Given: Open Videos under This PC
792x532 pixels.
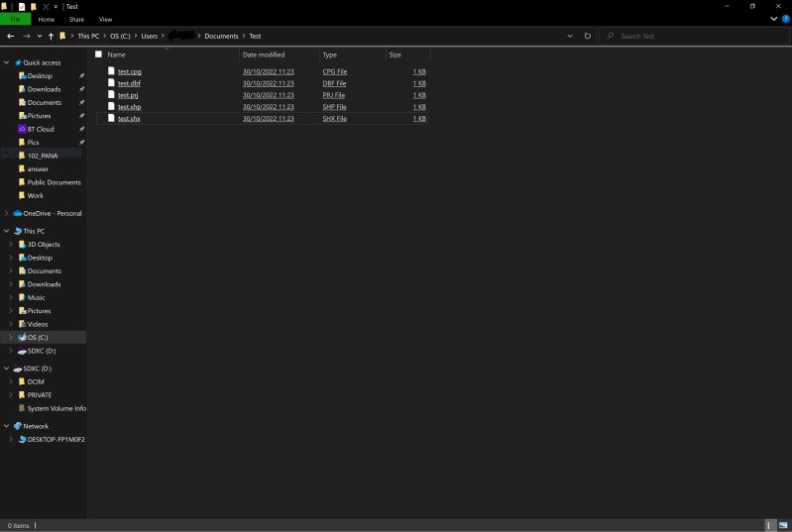Looking at the screenshot, I should pos(38,324).
